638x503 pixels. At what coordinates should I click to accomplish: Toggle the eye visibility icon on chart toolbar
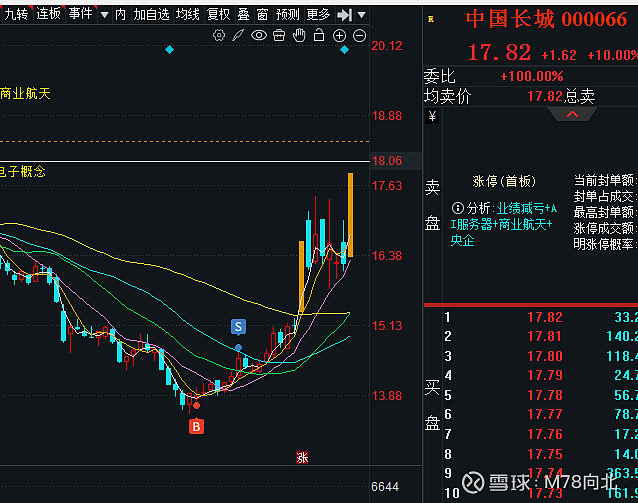(x=259, y=36)
